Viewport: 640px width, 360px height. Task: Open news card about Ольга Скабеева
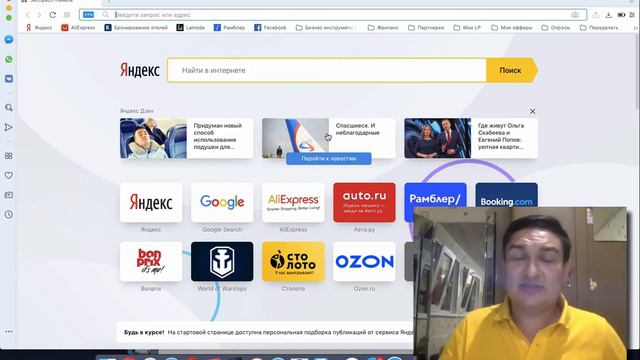pos(471,138)
